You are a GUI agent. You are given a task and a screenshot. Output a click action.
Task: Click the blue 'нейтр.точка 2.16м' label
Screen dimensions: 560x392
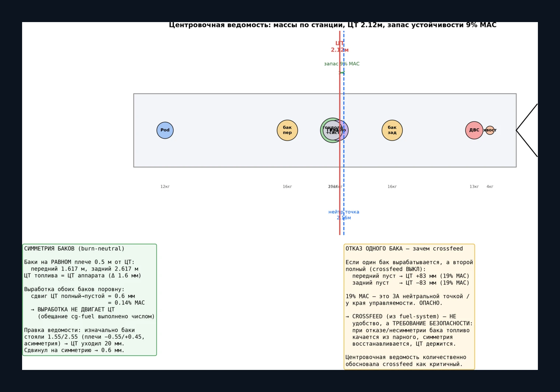tap(344, 215)
